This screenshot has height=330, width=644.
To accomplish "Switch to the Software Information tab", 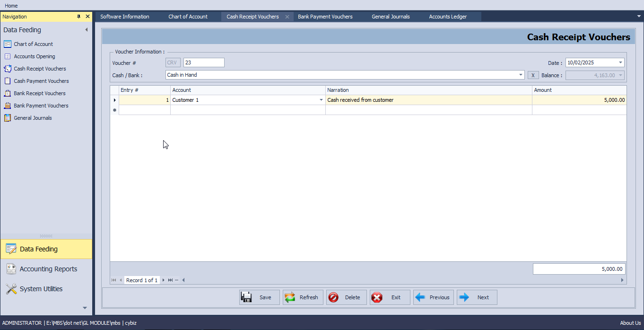I will point(125,17).
